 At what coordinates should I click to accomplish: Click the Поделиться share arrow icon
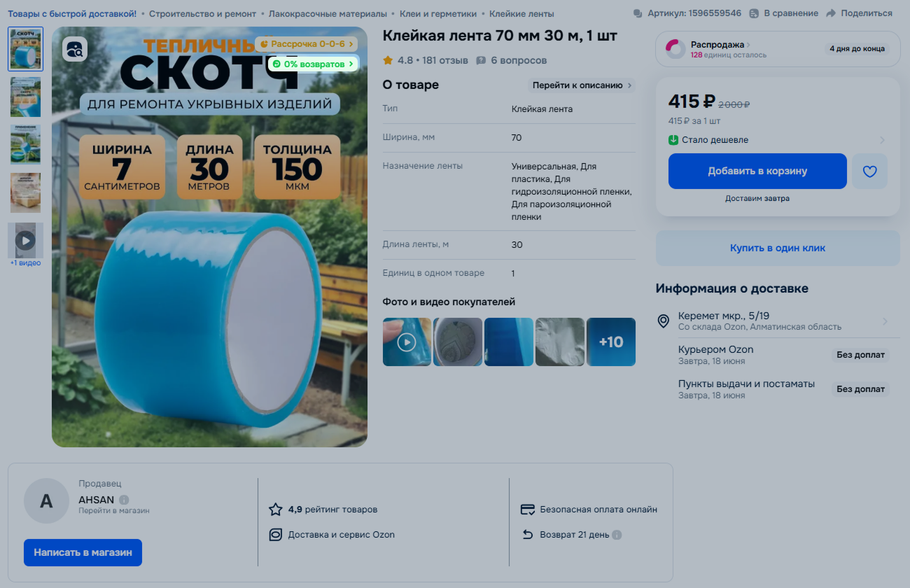pyautogui.click(x=831, y=13)
